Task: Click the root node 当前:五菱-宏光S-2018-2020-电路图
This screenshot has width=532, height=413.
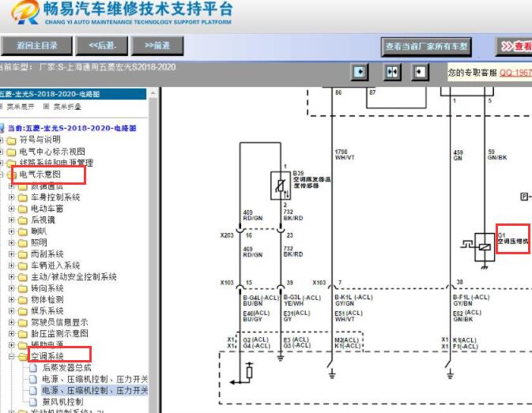Action: pos(72,128)
